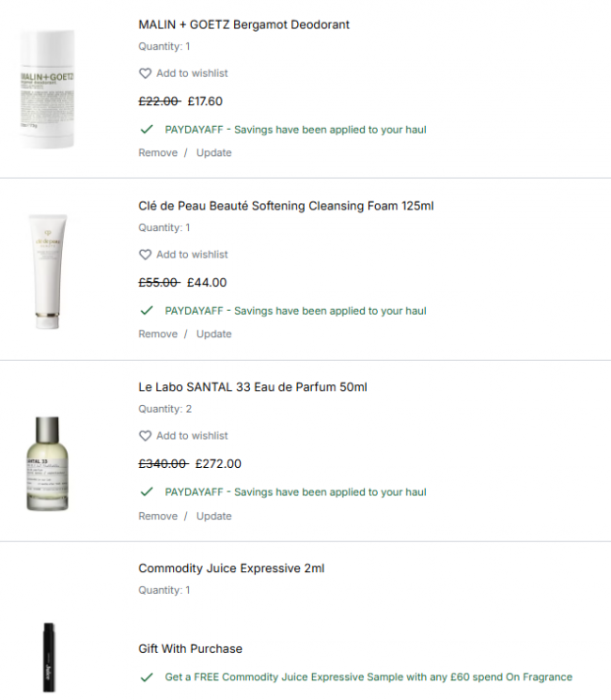Open Le Labo SANTAL 33 Eau de Parfum title
This screenshot has height=700, width=611.
coord(253,387)
